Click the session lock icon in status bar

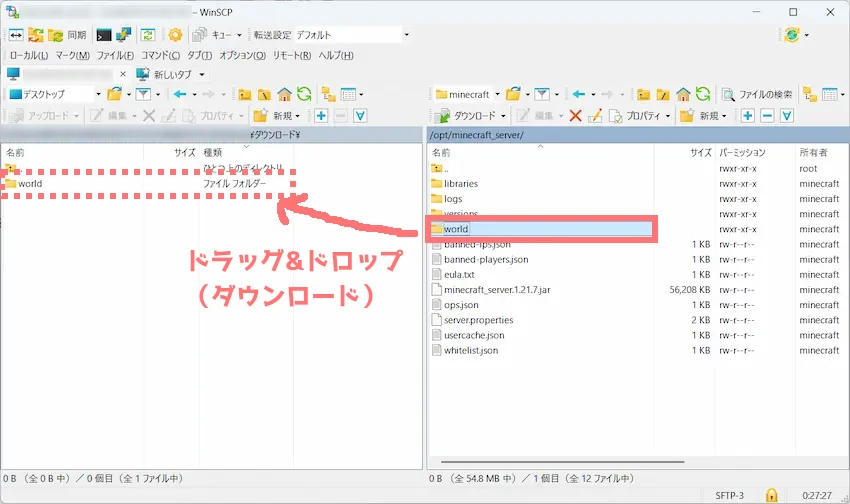[771, 495]
